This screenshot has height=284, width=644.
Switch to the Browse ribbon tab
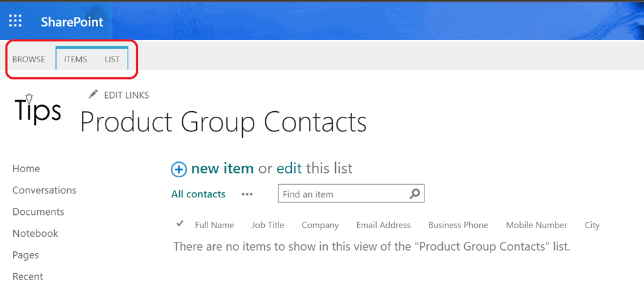pyautogui.click(x=29, y=60)
